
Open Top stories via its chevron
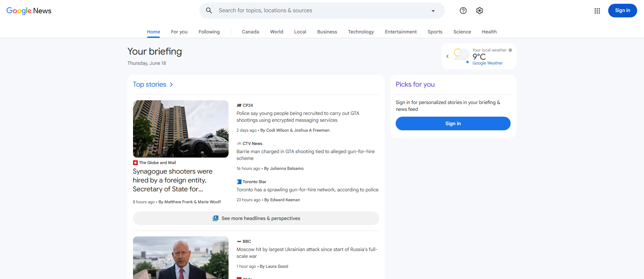(171, 85)
